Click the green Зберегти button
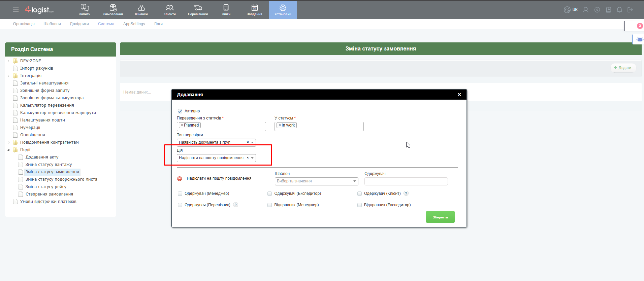 (440, 217)
